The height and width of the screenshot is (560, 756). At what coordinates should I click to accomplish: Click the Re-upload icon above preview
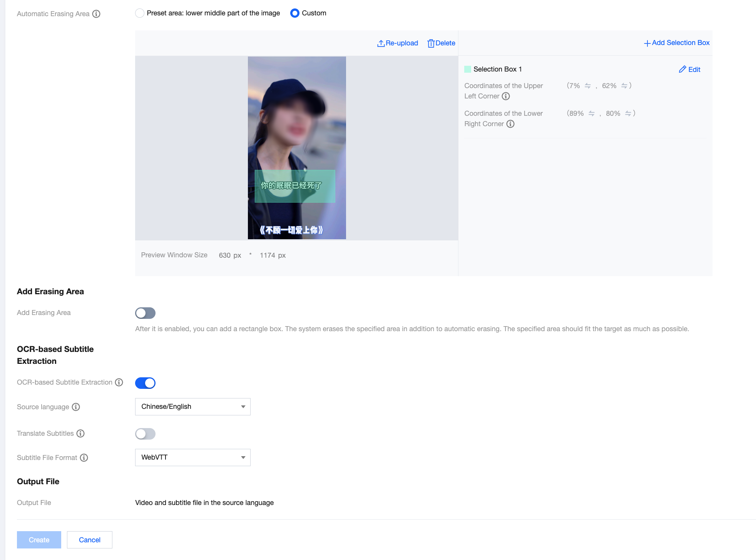[x=381, y=43]
